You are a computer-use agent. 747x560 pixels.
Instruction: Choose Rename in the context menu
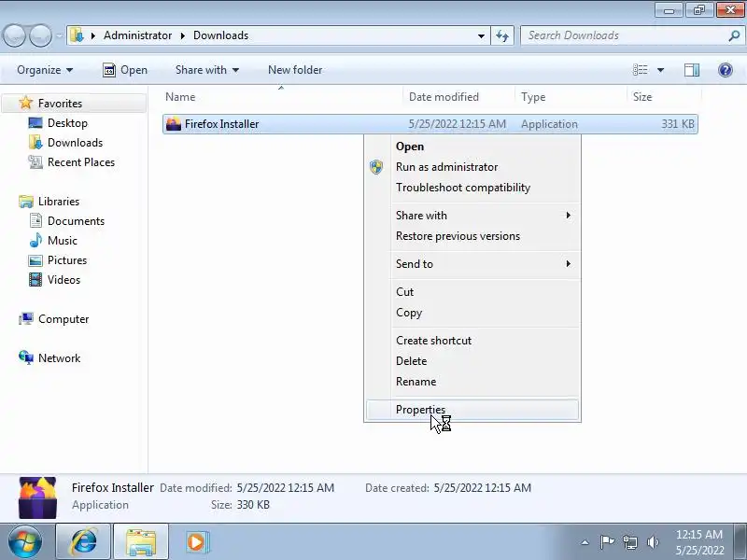(472, 382)
